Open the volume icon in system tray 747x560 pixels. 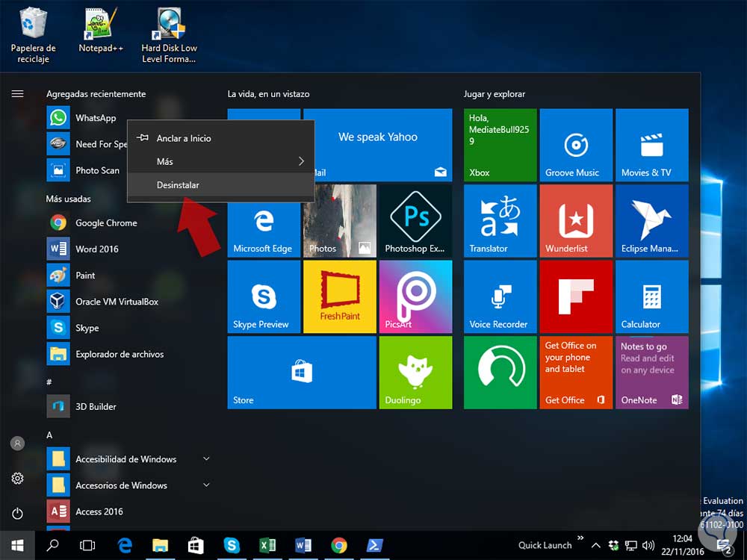tap(648, 545)
